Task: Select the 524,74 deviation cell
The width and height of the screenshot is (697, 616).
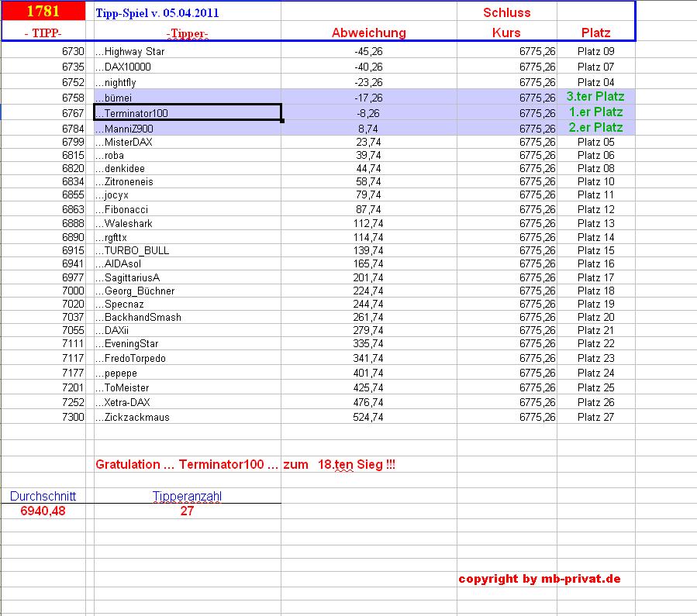Action: coord(368,417)
